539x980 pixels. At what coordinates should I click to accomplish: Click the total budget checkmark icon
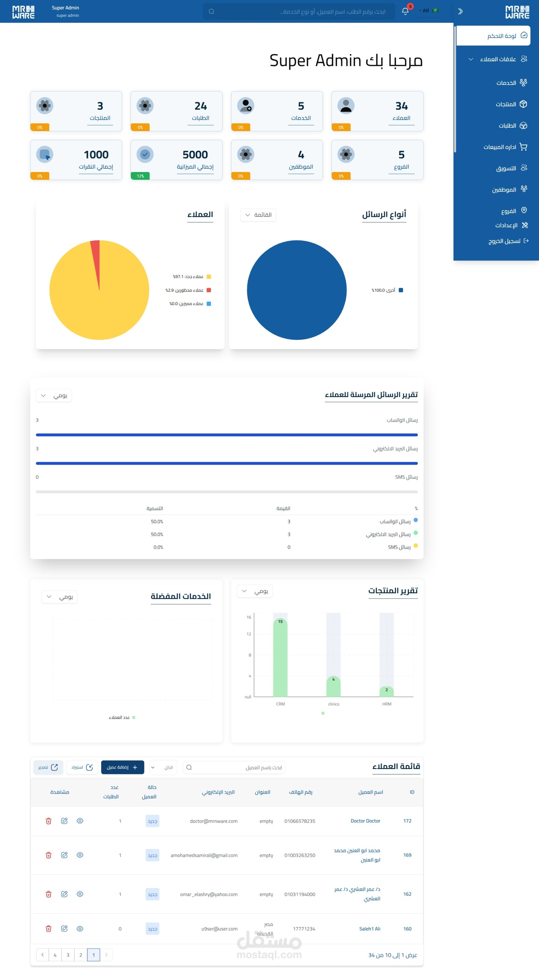pyautogui.click(x=145, y=155)
